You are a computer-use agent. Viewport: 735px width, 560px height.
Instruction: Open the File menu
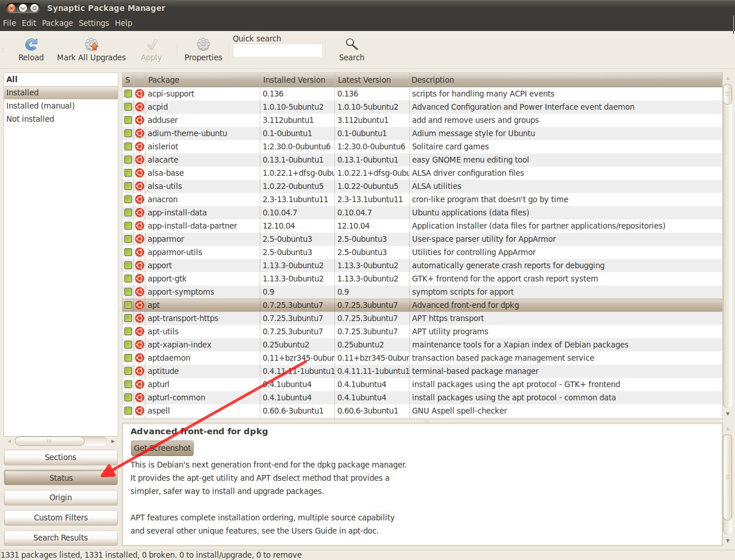10,23
